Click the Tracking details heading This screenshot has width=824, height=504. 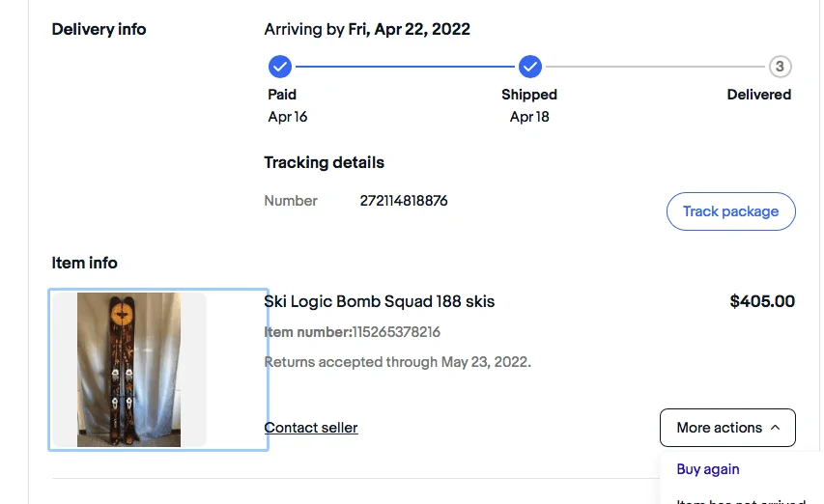(x=325, y=163)
